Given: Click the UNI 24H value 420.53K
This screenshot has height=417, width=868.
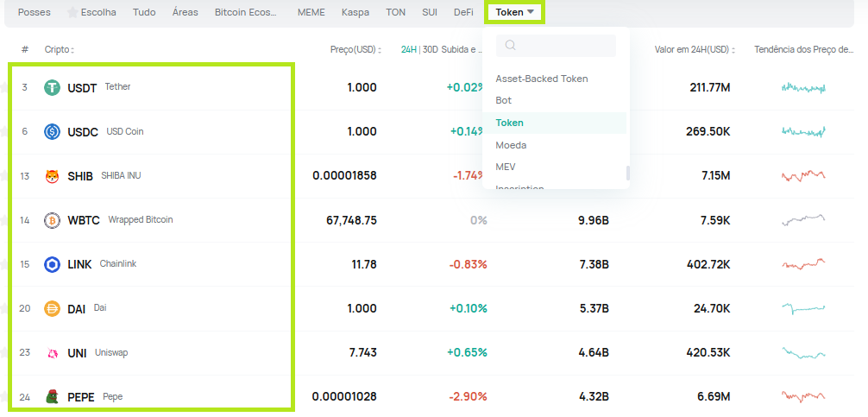Looking at the screenshot, I should tap(708, 353).
